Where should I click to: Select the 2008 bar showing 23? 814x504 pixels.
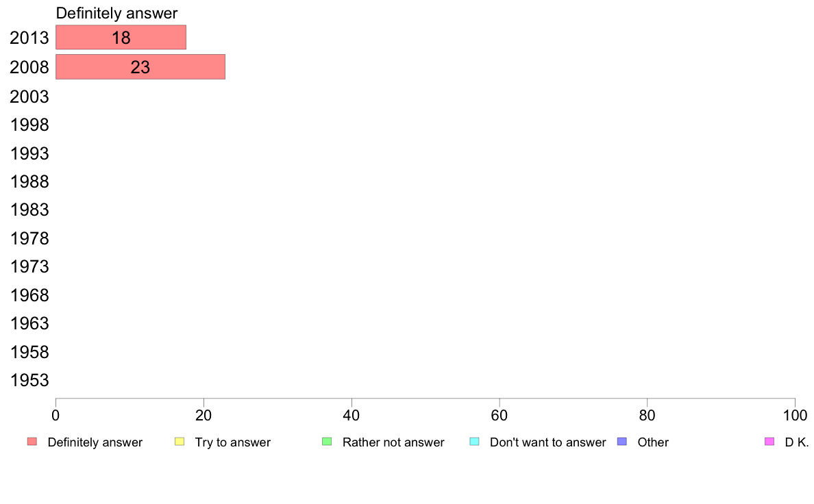point(140,67)
